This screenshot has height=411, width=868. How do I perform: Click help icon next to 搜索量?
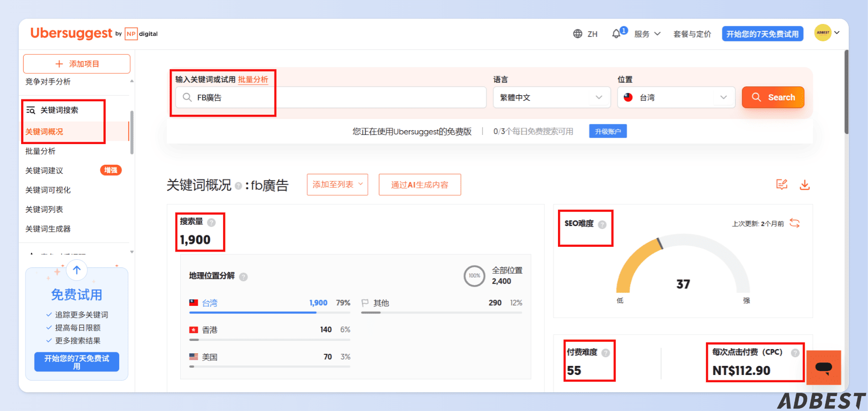pos(211,222)
